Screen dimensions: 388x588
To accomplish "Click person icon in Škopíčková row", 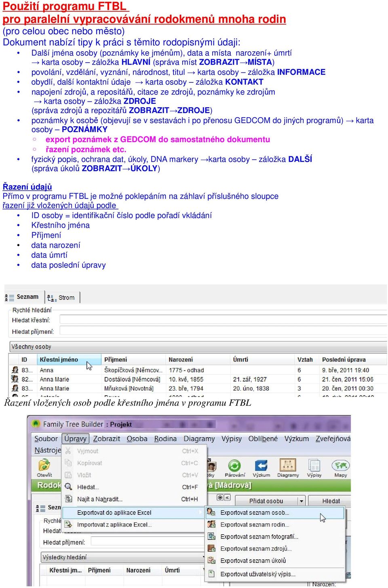I will [x=15, y=370].
